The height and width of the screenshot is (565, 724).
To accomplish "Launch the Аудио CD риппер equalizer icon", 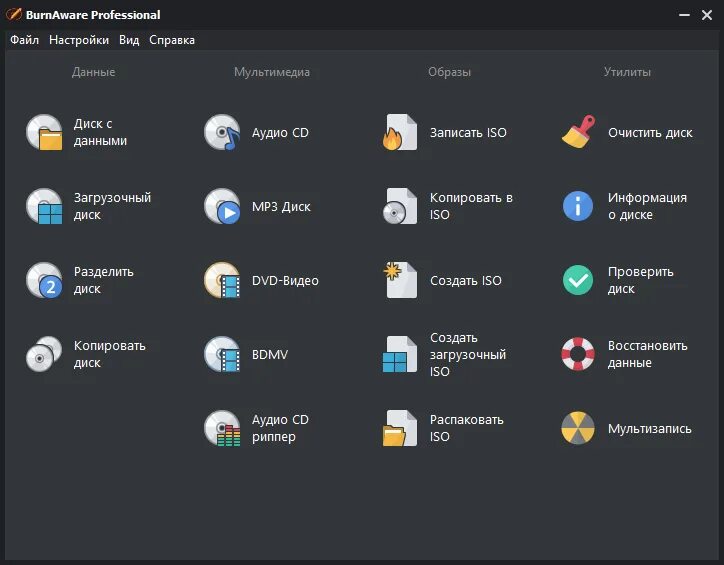I will point(222,428).
